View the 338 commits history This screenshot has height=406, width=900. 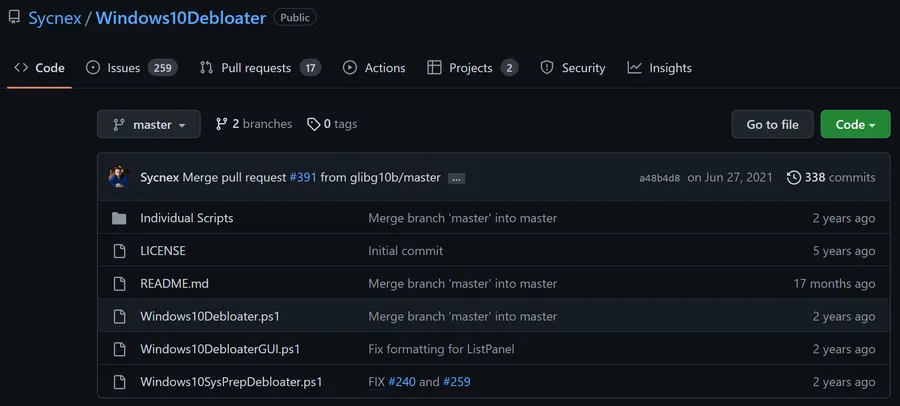[x=831, y=177]
